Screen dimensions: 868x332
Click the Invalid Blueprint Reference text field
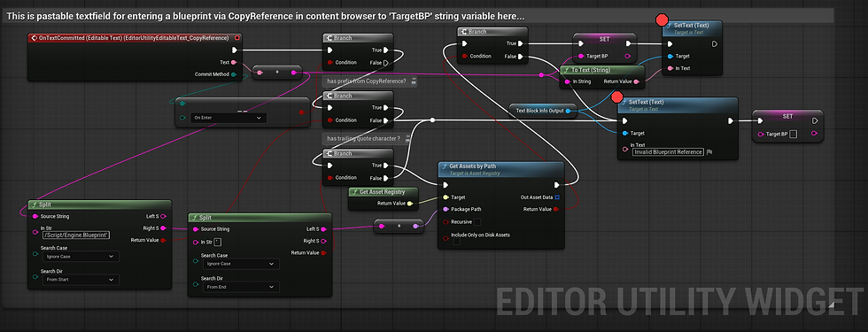point(668,151)
